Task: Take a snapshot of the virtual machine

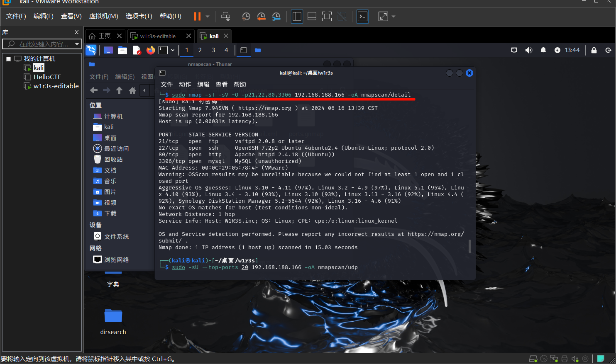Action: [246, 17]
